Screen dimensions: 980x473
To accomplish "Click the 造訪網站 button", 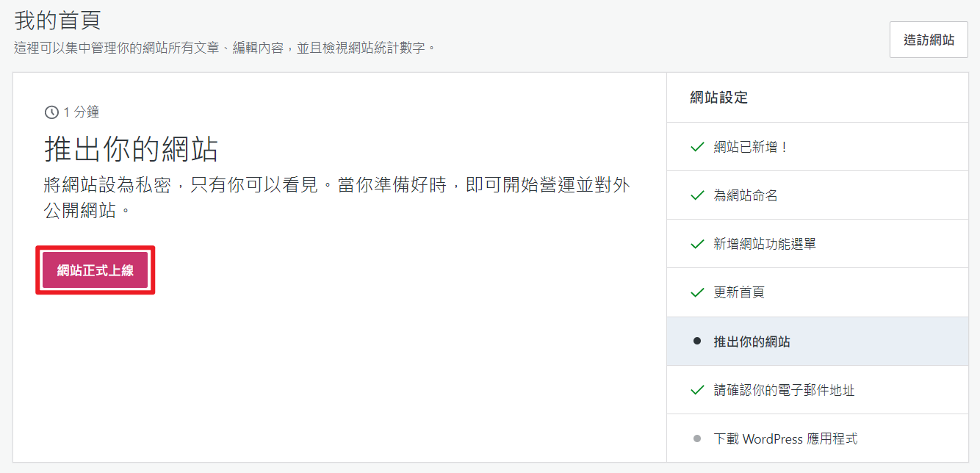I will point(929,40).
